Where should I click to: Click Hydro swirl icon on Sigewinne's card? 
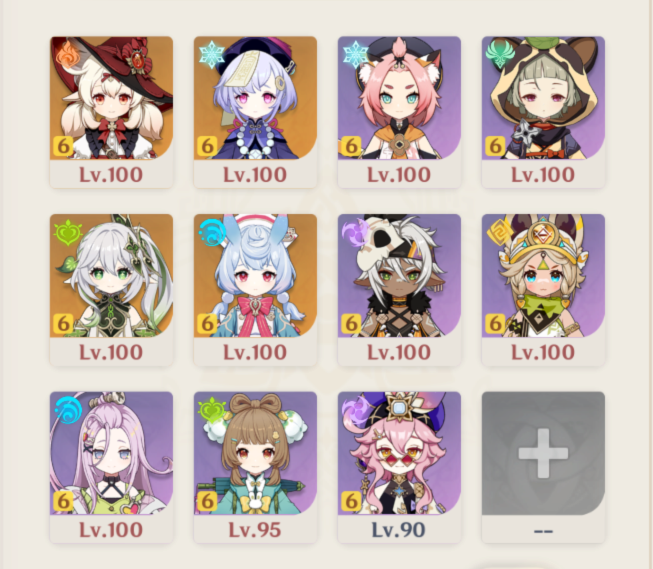212,232
